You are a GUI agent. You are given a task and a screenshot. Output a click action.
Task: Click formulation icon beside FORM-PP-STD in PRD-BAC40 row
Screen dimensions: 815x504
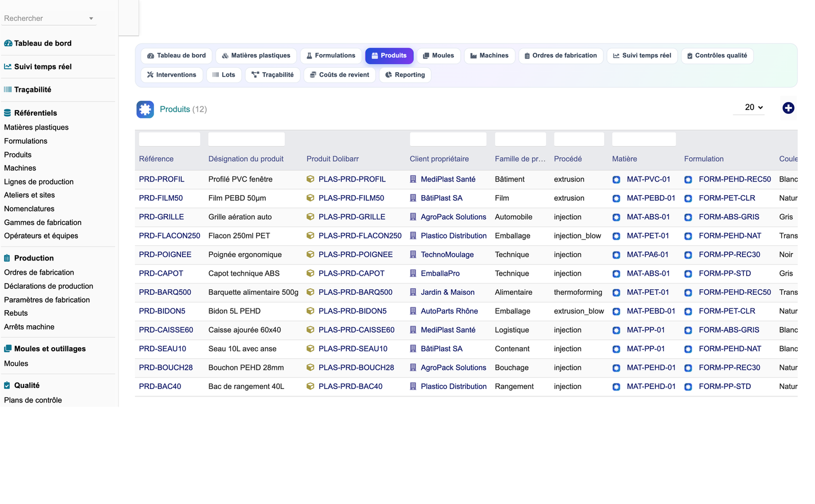tap(688, 387)
